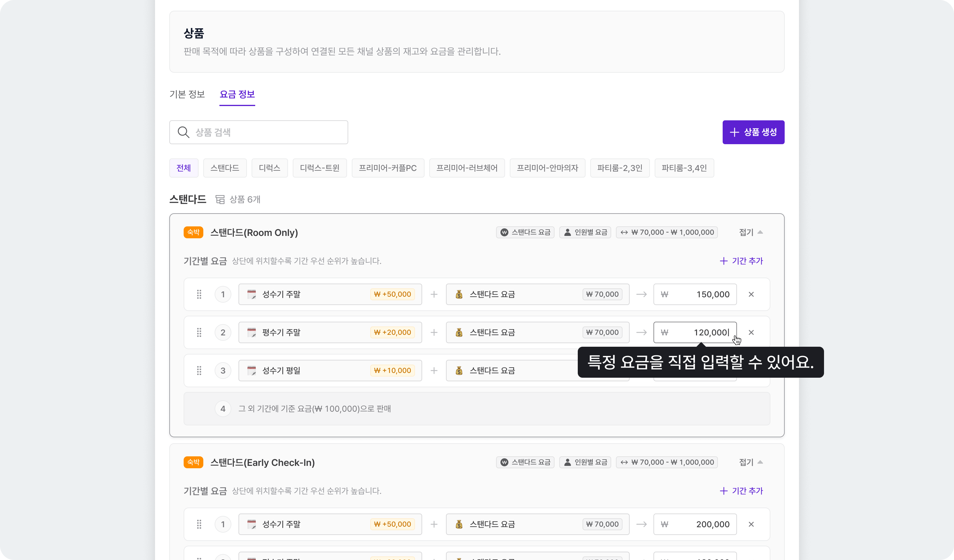Image resolution: width=954 pixels, height=560 pixels.
Task: Click plus sign between 성수기 주말 and 스탠다드 요금 in Room Only
Action: tap(434, 294)
